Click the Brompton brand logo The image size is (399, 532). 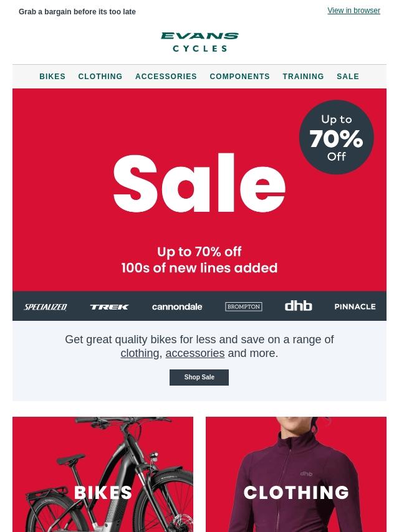tap(244, 306)
